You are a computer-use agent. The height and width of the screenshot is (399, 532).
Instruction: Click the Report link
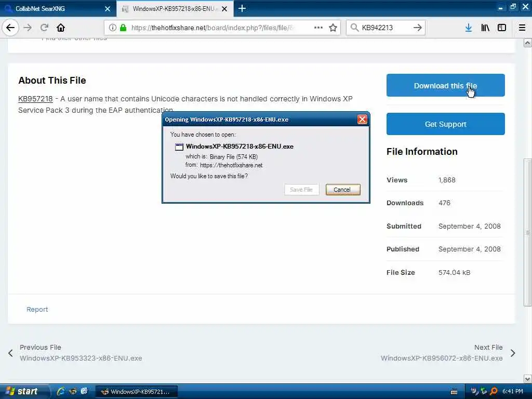pos(37,310)
